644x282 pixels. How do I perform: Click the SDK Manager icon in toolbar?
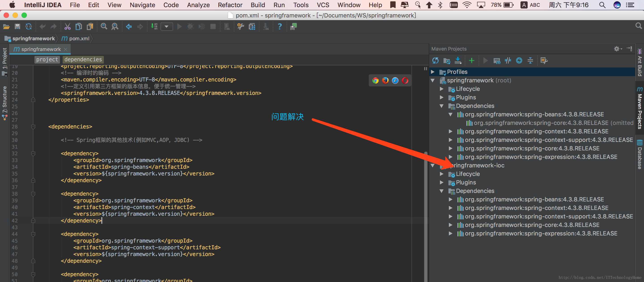coord(252,26)
